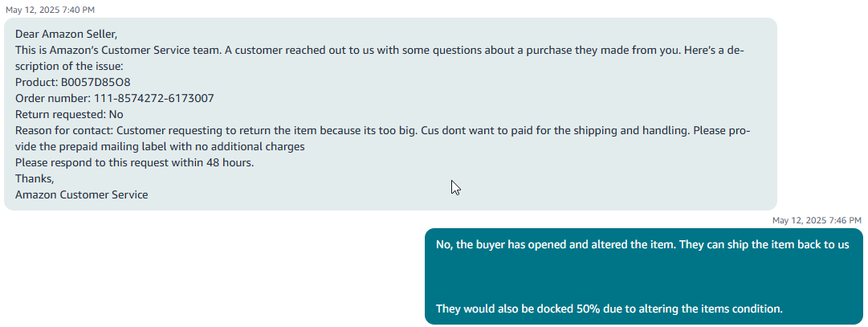Image resolution: width=868 pixels, height=327 pixels.
Task: Click the 'Return requested: No' line
Action: [x=69, y=115]
